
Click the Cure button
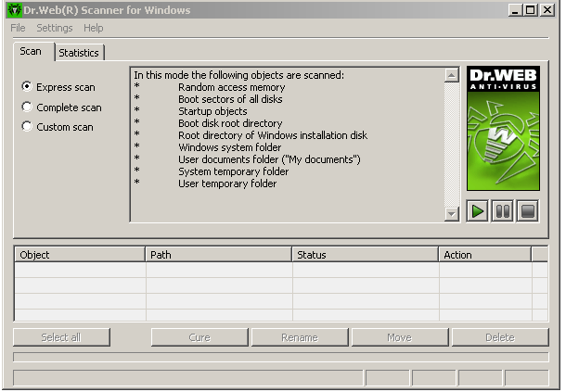point(199,337)
